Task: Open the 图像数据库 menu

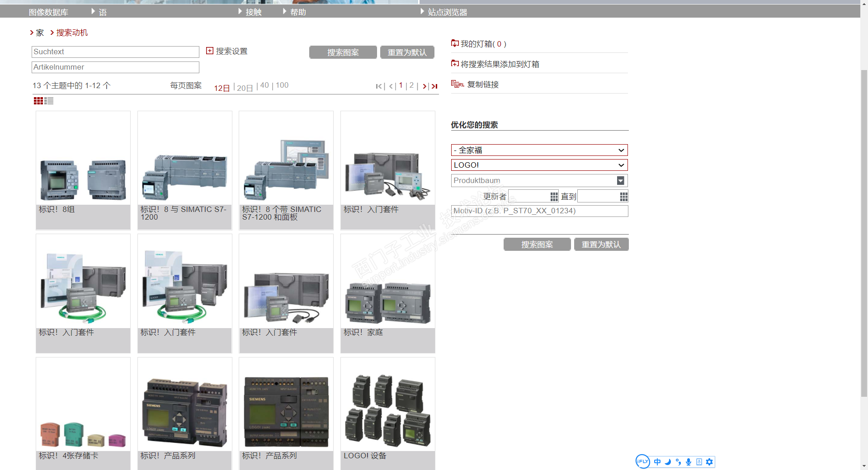Action: point(48,12)
